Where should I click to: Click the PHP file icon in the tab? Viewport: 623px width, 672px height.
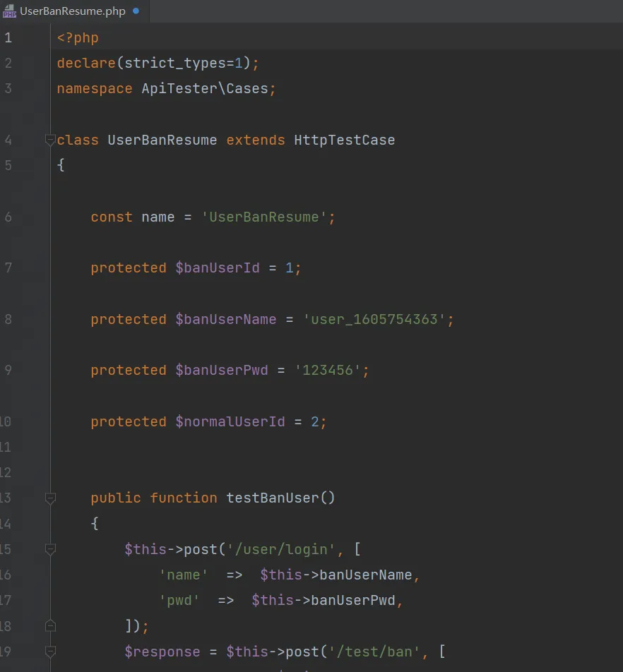point(9,11)
